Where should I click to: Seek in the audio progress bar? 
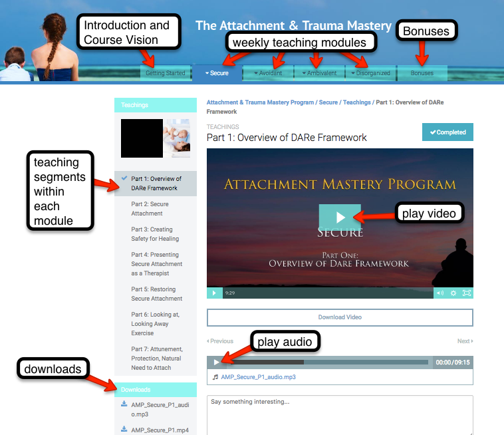[x=328, y=362]
